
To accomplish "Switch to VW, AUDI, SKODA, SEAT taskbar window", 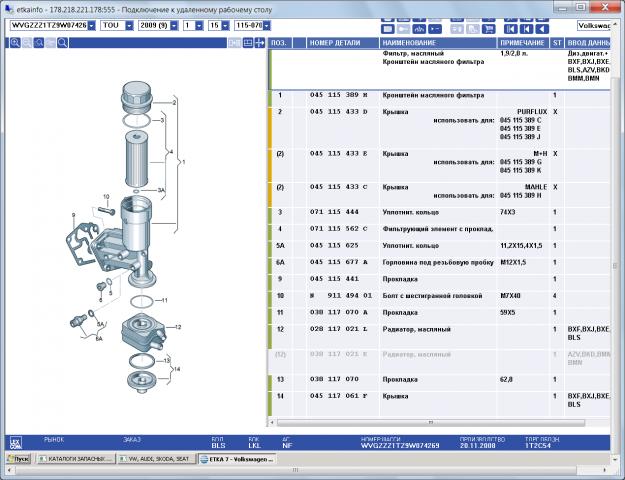I will pos(157,458).
